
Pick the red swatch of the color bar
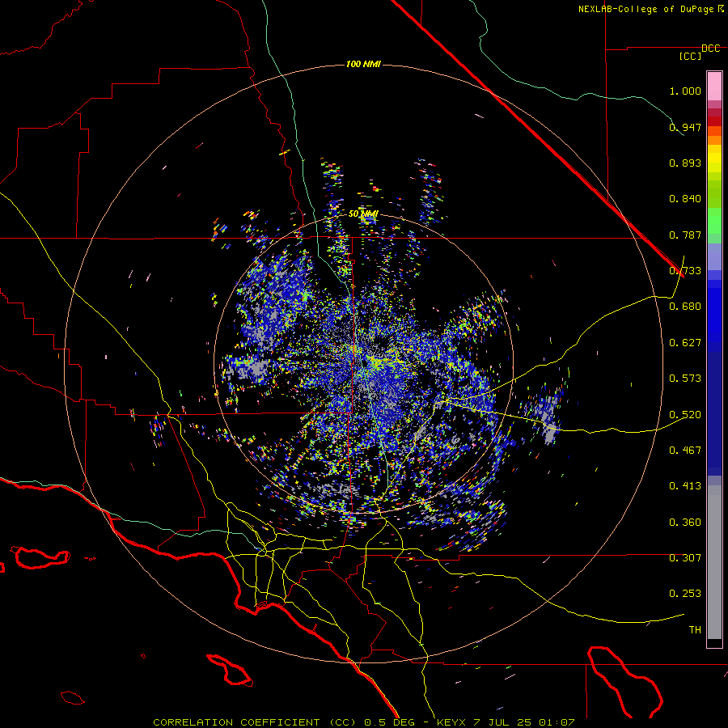(x=714, y=121)
